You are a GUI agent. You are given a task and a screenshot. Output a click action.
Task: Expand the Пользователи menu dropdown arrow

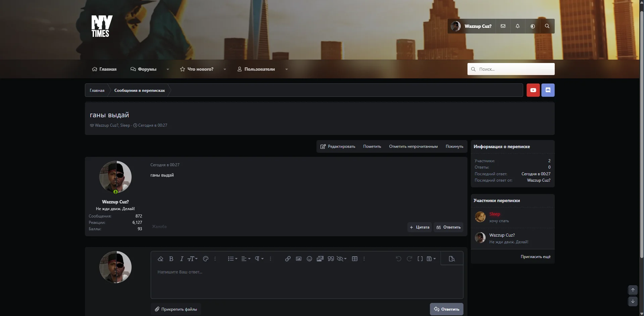click(286, 69)
